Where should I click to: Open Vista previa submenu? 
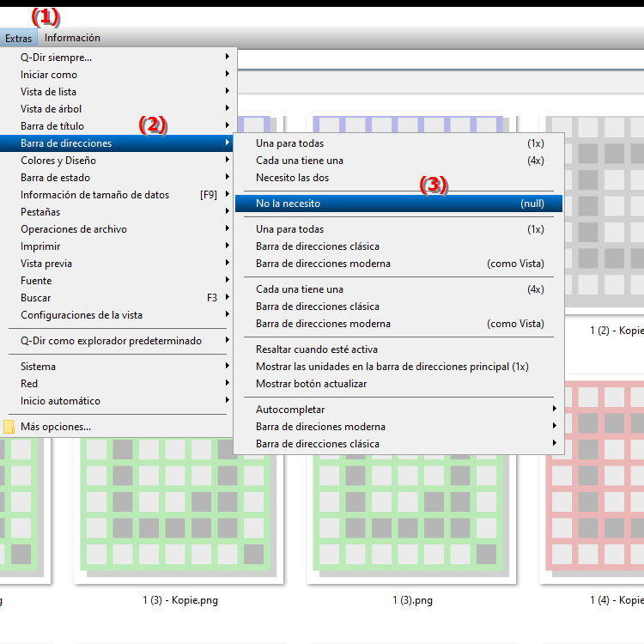(117, 264)
